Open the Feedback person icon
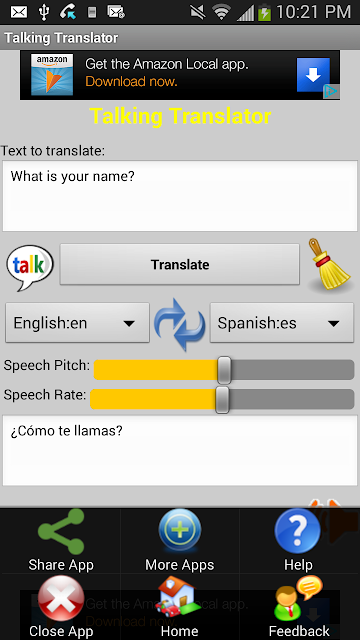 (x=298, y=599)
